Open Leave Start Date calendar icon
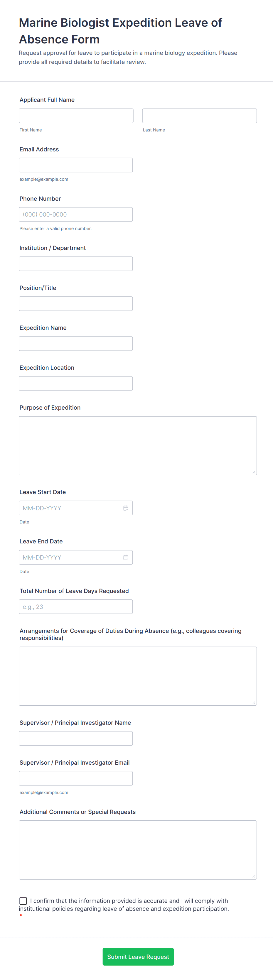Image resolution: width=273 pixels, height=980 pixels. [x=126, y=508]
